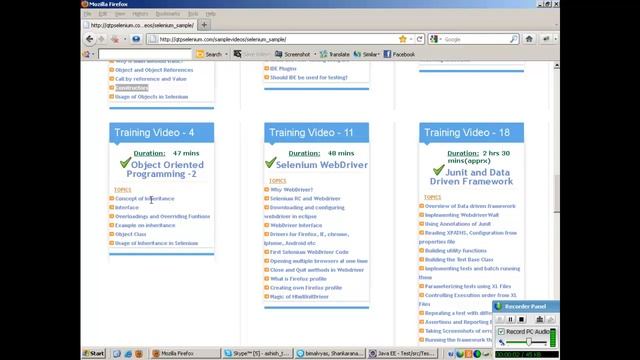Click 'Object Class' topic in Video 4

[x=130, y=234]
